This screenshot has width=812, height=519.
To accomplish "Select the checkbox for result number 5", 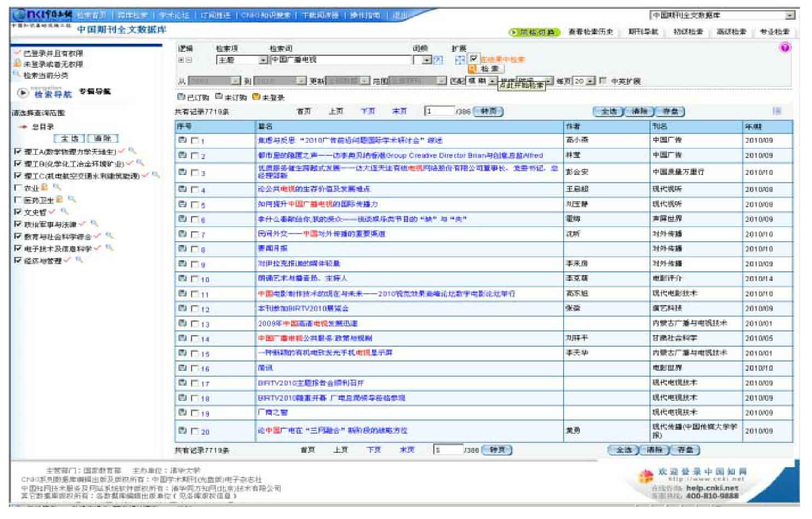I will (x=195, y=205).
